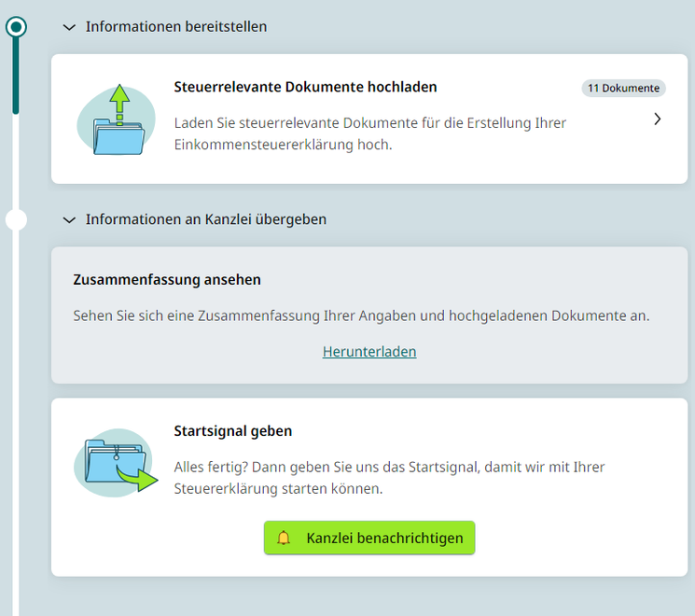Screen dimensions: 695x616
Task: Click the 'Informationen bereitstellen' section heading
Action: (x=176, y=27)
